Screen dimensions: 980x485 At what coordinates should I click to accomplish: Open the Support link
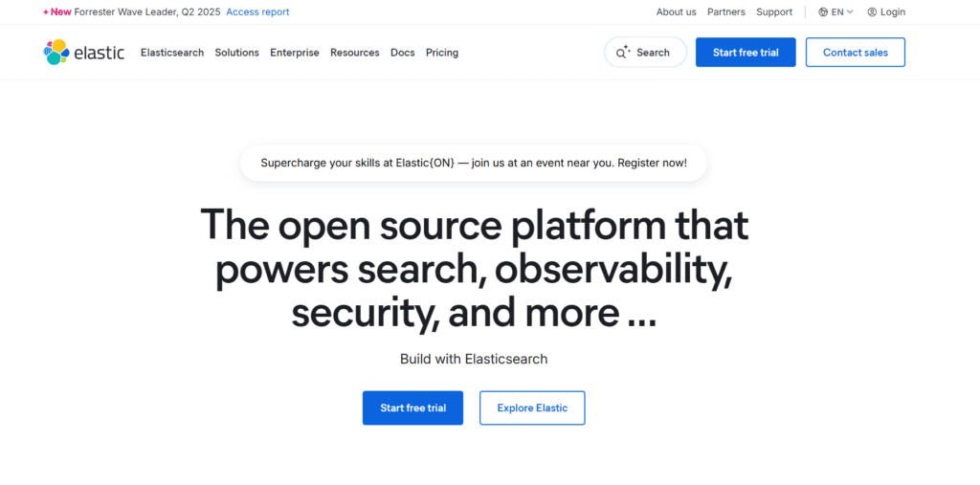774,12
